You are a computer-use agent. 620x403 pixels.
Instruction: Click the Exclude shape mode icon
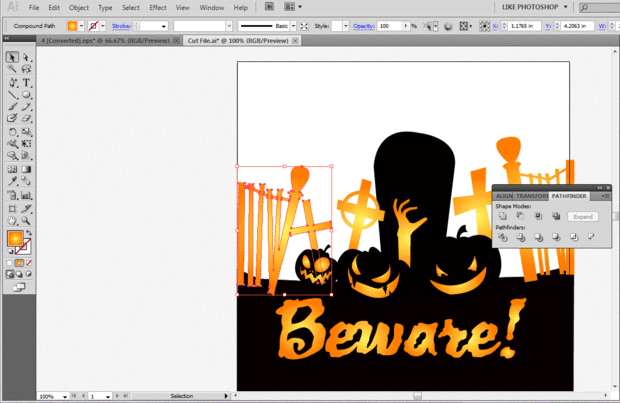(x=555, y=216)
